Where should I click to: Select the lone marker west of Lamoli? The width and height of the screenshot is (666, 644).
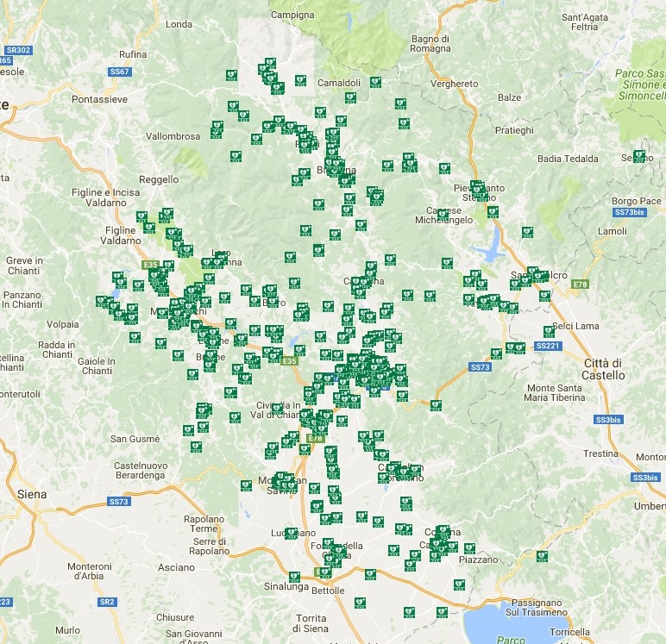(x=527, y=232)
